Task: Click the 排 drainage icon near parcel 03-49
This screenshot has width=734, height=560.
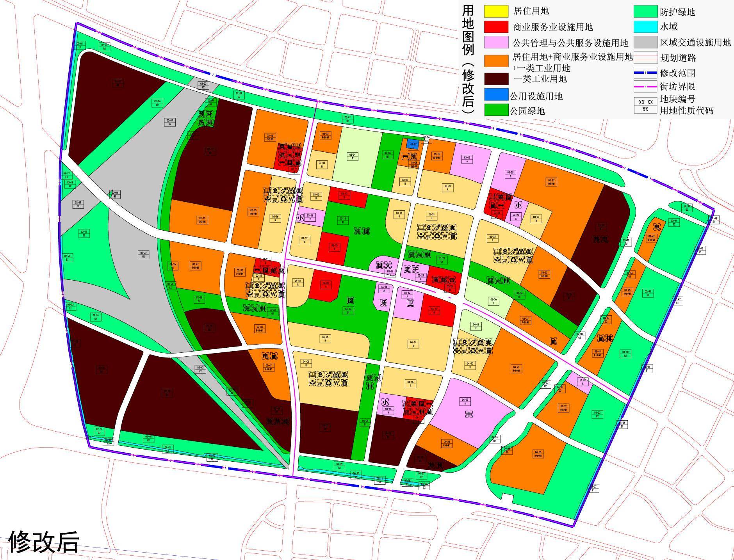Action: click(x=608, y=338)
